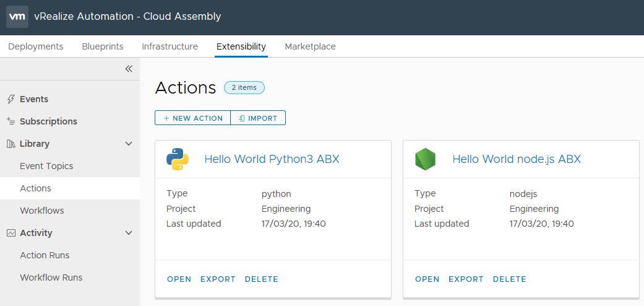Open Hello World node.js ABX title link
This screenshot has height=306, width=644.
pyautogui.click(x=517, y=159)
